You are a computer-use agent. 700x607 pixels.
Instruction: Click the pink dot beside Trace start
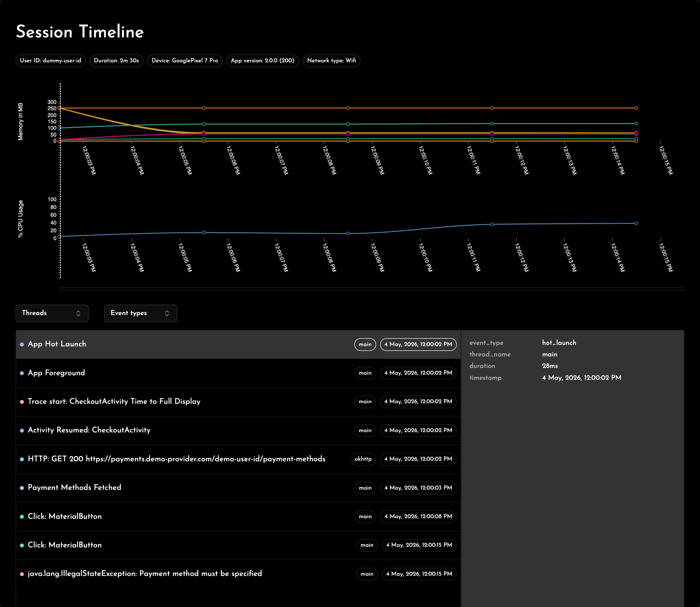[x=22, y=402]
